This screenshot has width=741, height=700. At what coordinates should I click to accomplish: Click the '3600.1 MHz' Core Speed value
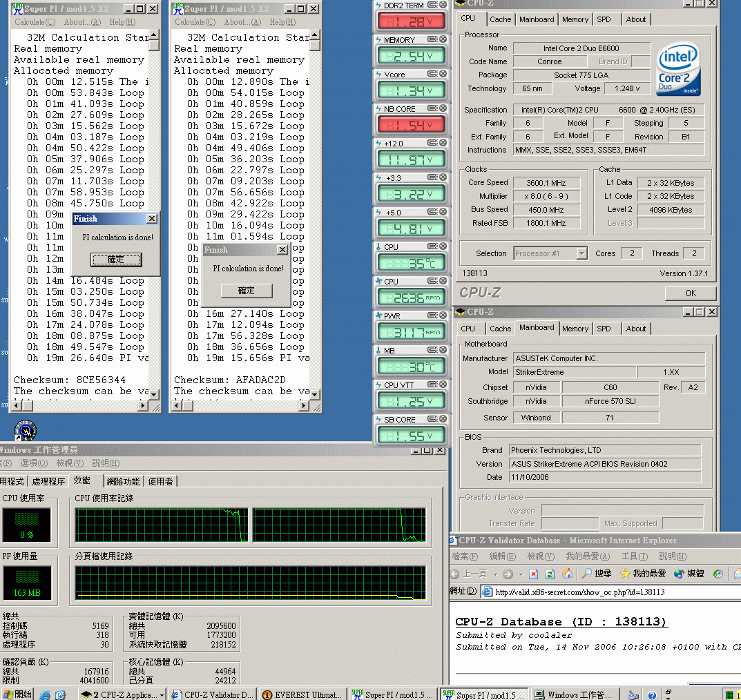(x=546, y=183)
